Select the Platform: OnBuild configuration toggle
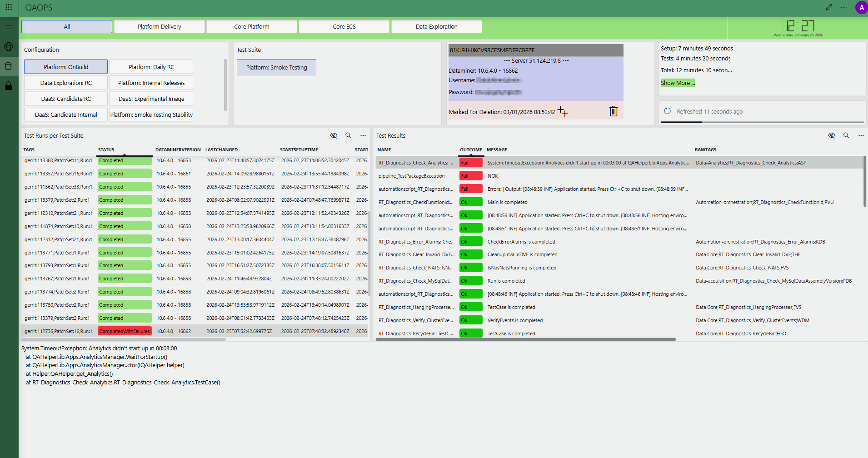 (65, 66)
